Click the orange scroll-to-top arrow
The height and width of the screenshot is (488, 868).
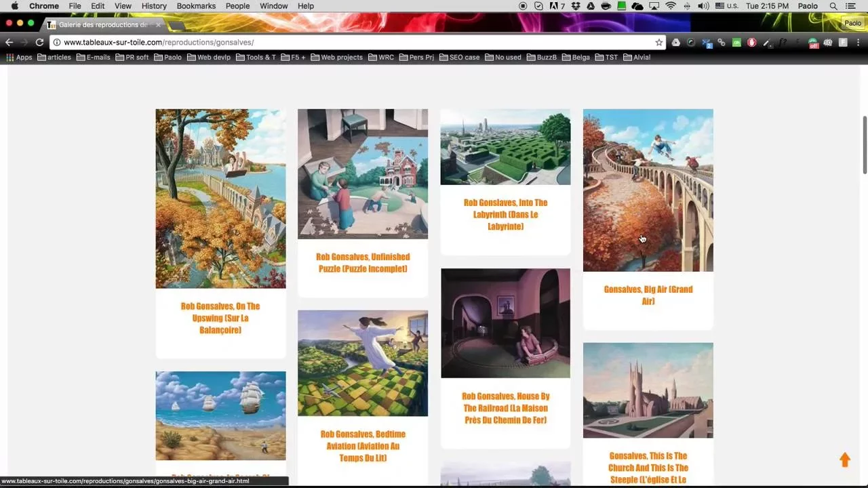[x=845, y=460]
